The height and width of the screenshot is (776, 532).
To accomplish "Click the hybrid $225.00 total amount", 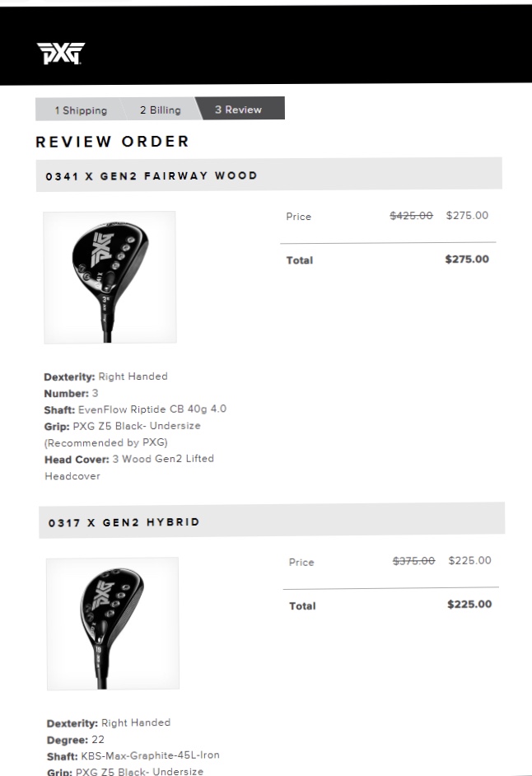I will click(469, 605).
